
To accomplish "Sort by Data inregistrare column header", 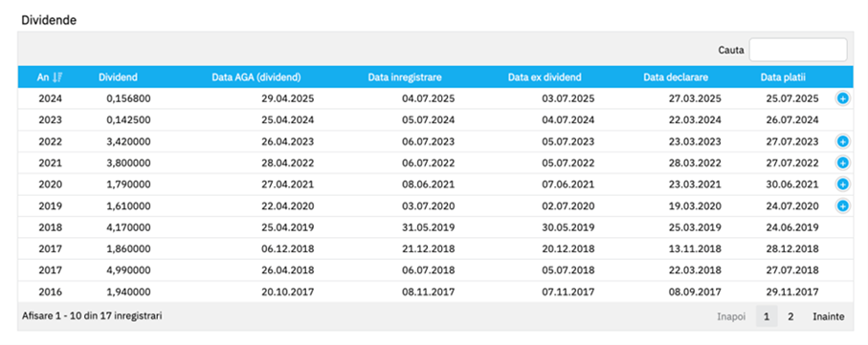I will point(405,77).
